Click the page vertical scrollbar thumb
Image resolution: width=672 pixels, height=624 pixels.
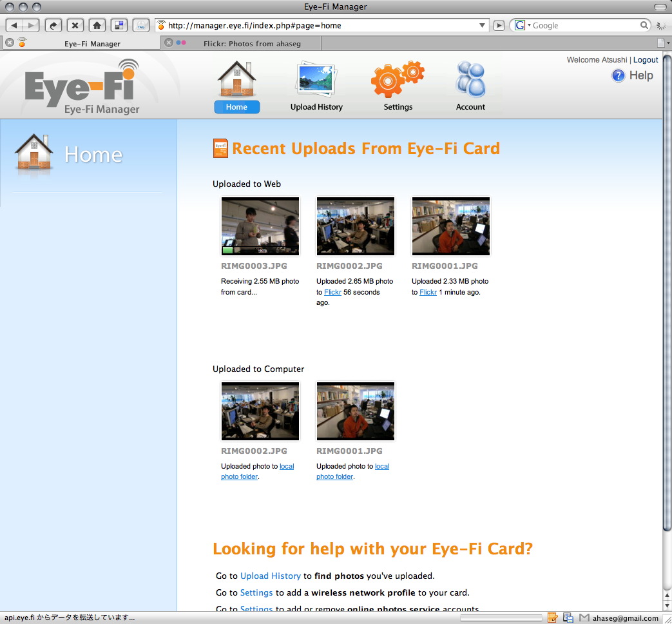tap(667, 293)
